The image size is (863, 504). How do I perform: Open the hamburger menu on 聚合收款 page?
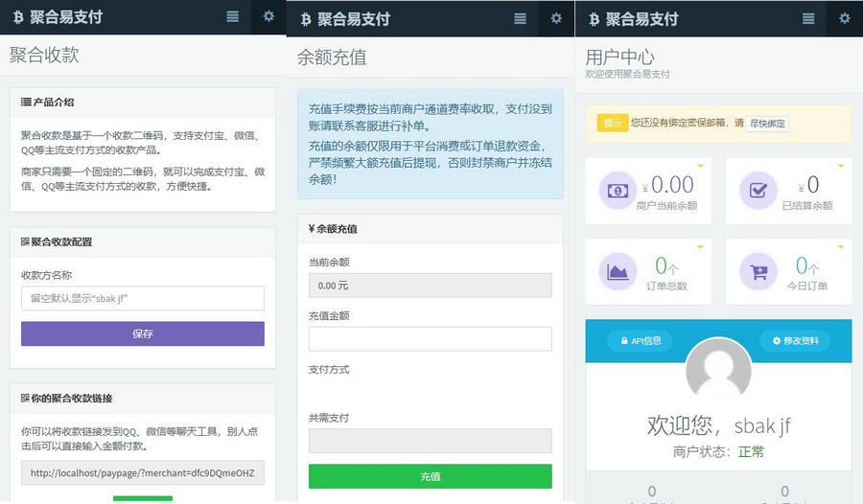coord(233,17)
